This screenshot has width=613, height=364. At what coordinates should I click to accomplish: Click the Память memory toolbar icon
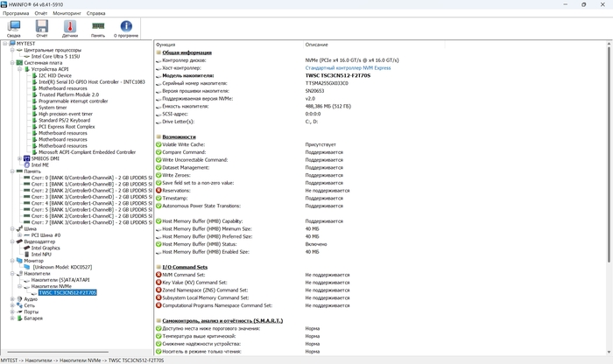98,28
